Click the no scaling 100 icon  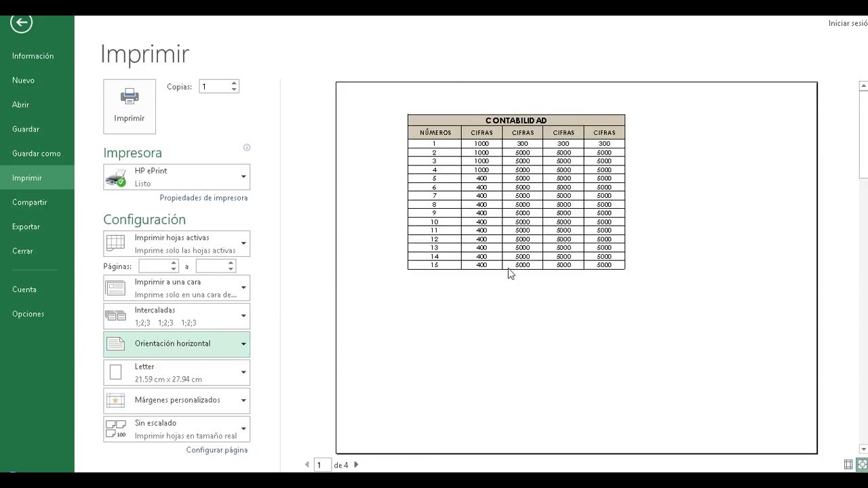tap(116, 429)
